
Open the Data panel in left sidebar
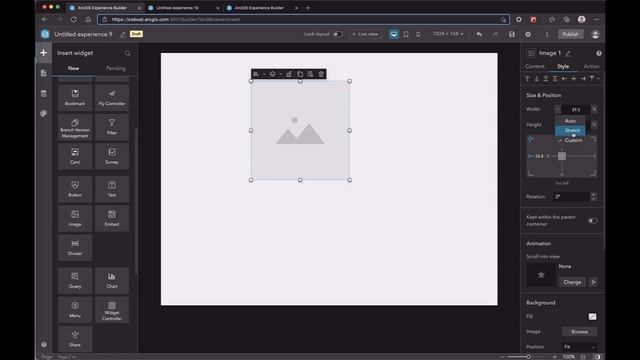pyautogui.click(x=44, y=93)
